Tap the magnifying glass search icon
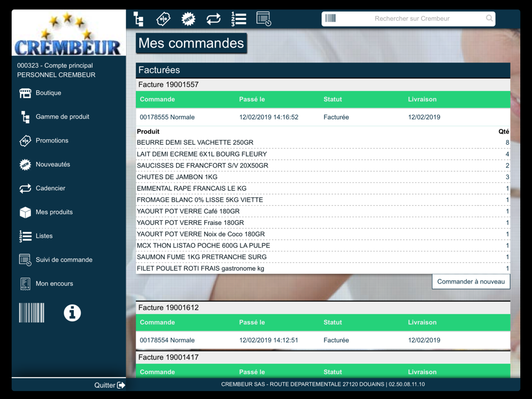This screenshot has height=399, width=532. pyautogui.click(x=489, y=18)
